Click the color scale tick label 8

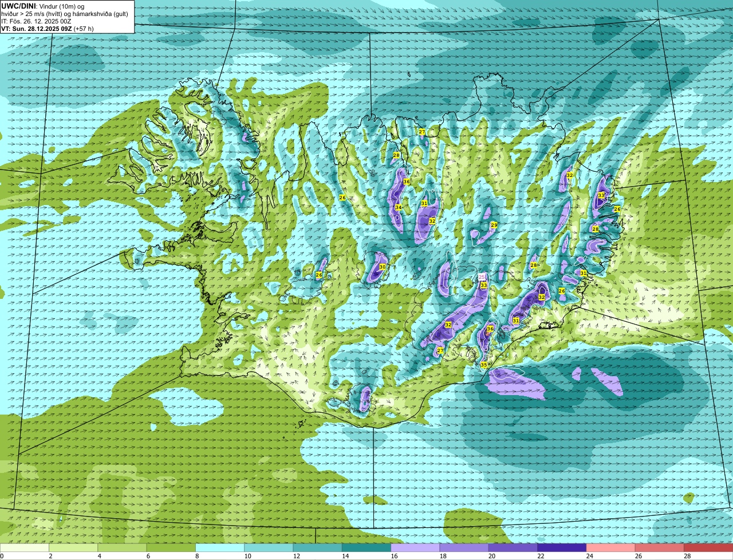[196, 556]
